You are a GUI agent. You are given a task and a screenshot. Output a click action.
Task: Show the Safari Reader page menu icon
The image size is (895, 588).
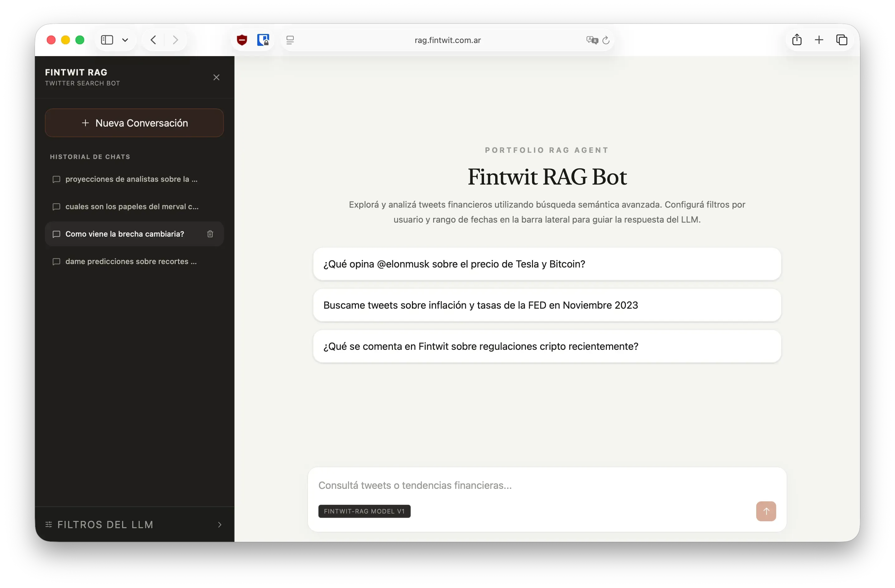[290, 40]
